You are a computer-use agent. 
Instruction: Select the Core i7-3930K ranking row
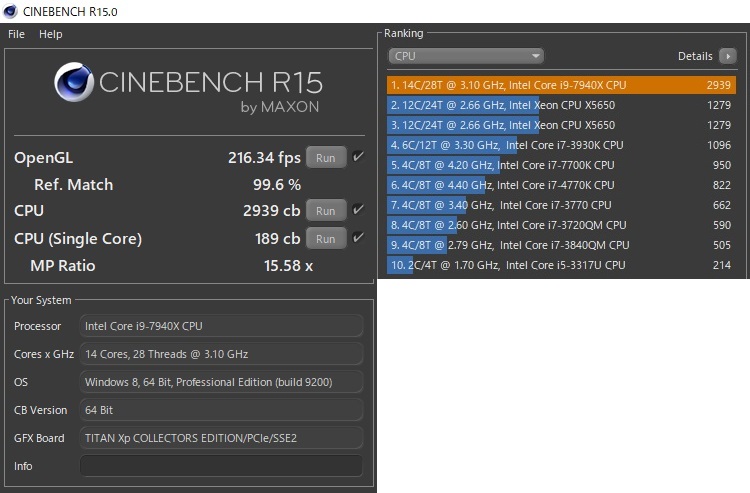pyautogui.click(x=561, y=145)
